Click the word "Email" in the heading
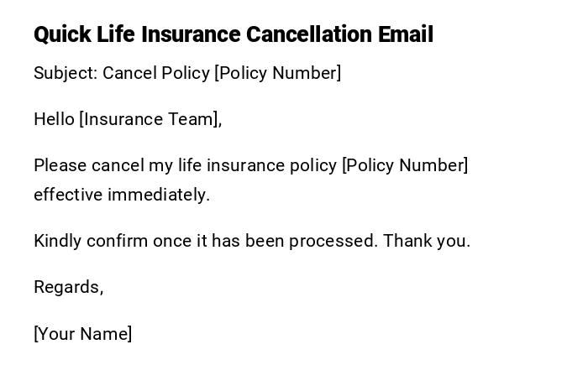The width and height of the screenshot is (588, 386). (406, 34)
